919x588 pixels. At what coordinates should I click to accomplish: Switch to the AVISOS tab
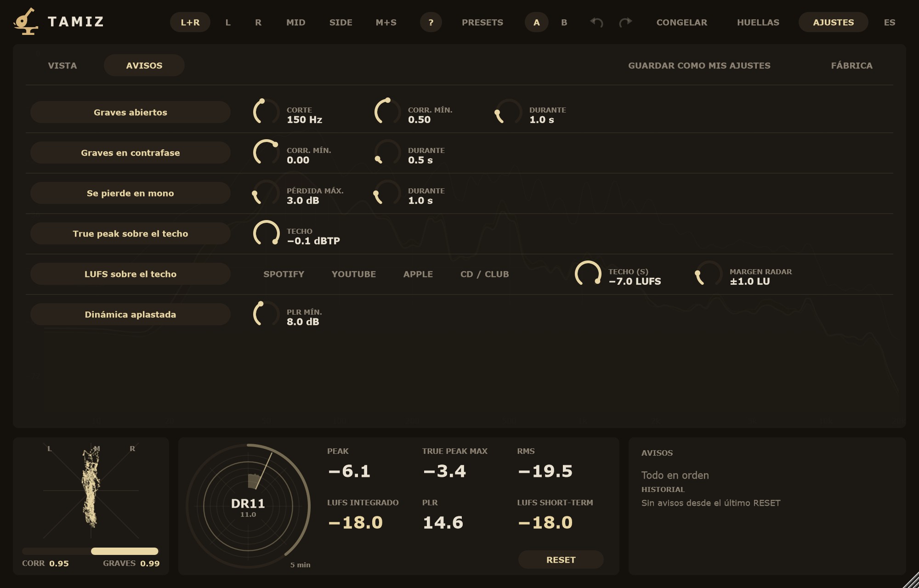[x=144, y=65]
